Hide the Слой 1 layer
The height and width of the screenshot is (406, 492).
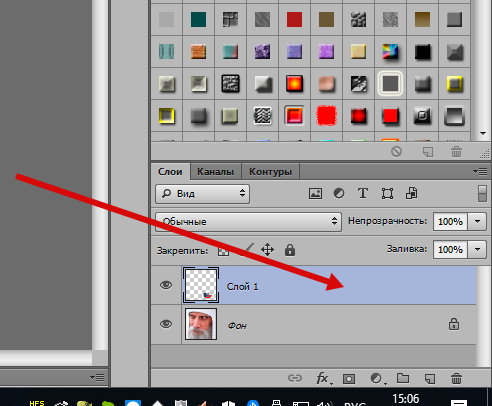coord(166,285)
